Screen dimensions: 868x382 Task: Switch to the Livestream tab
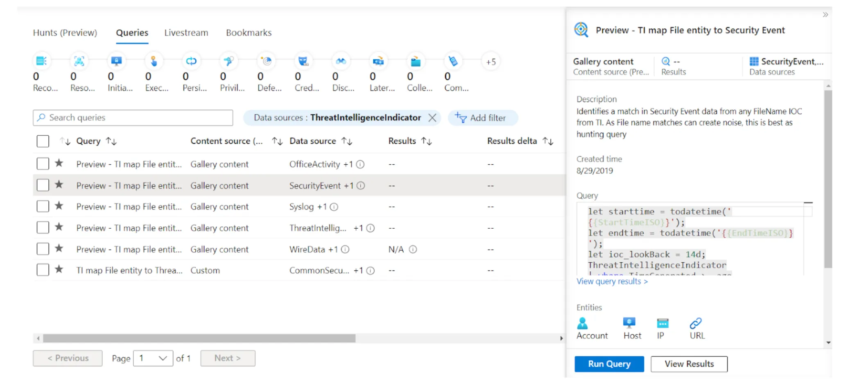(x=186, y=32)
